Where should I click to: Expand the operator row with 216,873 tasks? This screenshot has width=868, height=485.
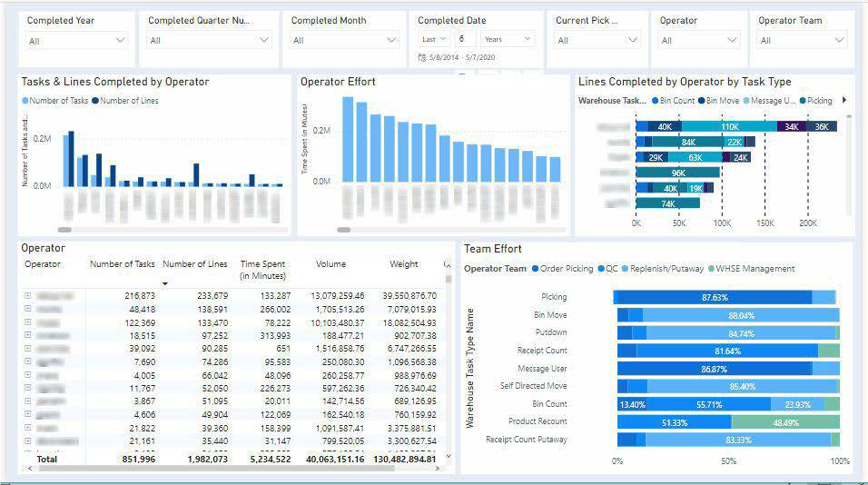(x=27, y=296)
